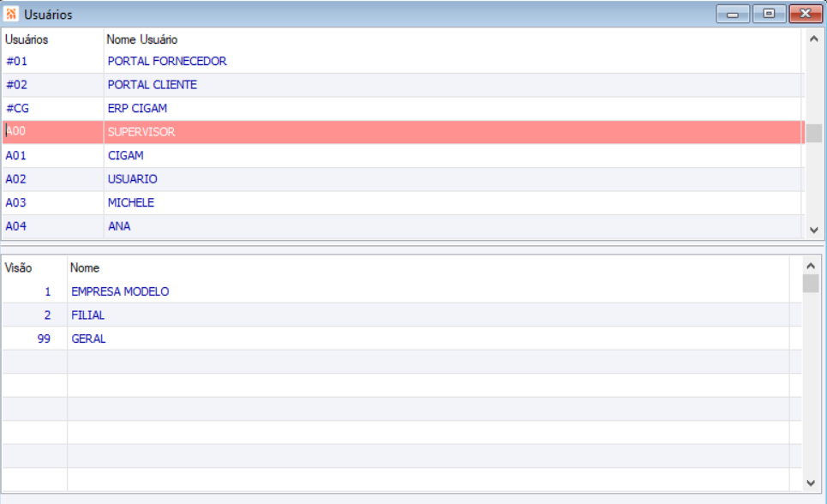Click the up arrow of the users list scrollbar

point(814,39)
